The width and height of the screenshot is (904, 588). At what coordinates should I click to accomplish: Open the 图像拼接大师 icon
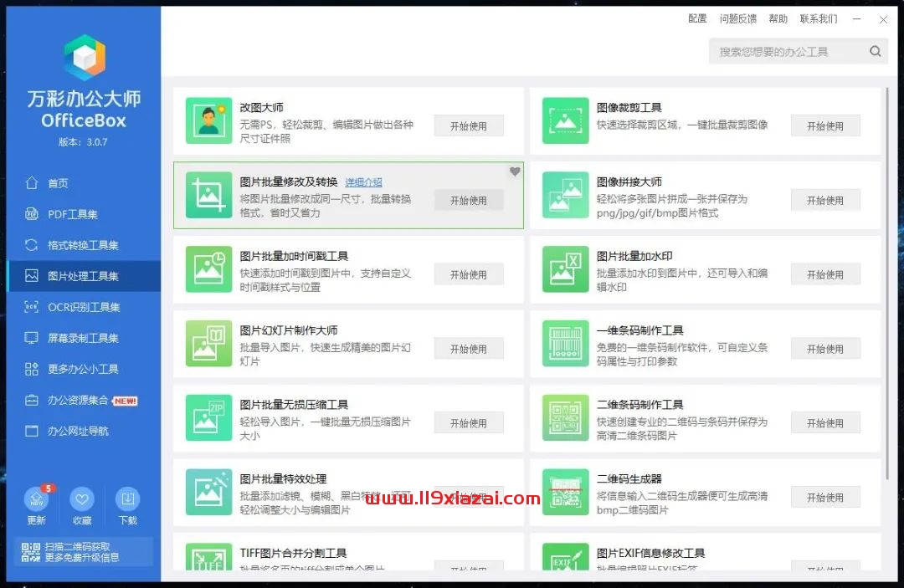click(x=566, y=195)
